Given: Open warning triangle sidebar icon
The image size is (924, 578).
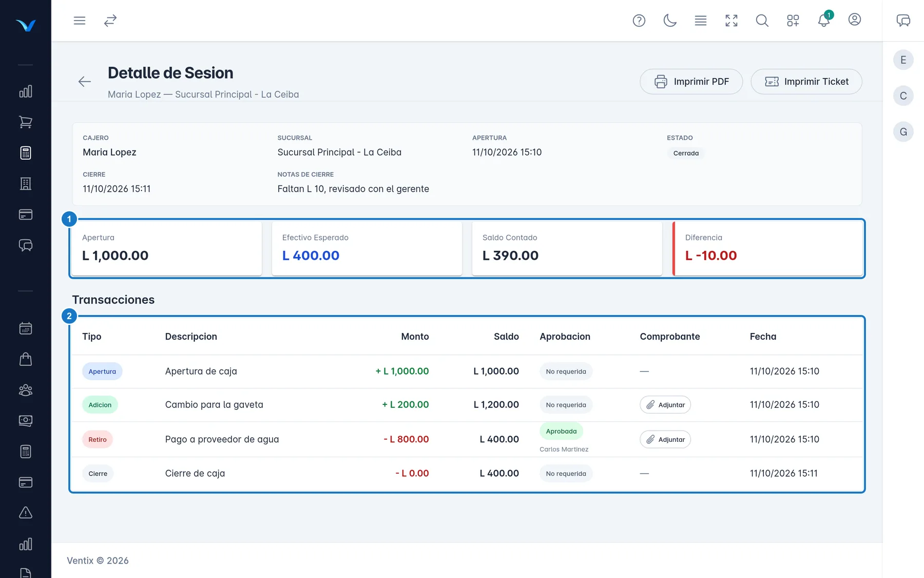Looking at the screenshot, I should [26, 513].
